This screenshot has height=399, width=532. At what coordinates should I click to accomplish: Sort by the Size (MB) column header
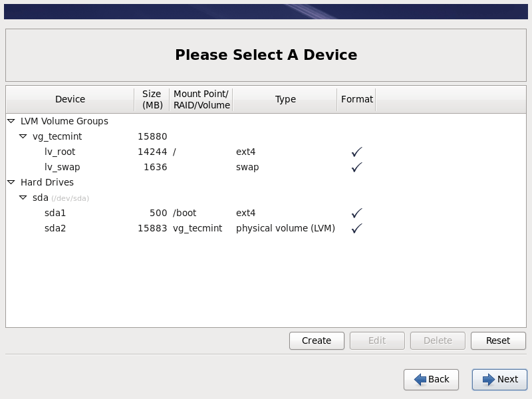(x=152, y=99)
